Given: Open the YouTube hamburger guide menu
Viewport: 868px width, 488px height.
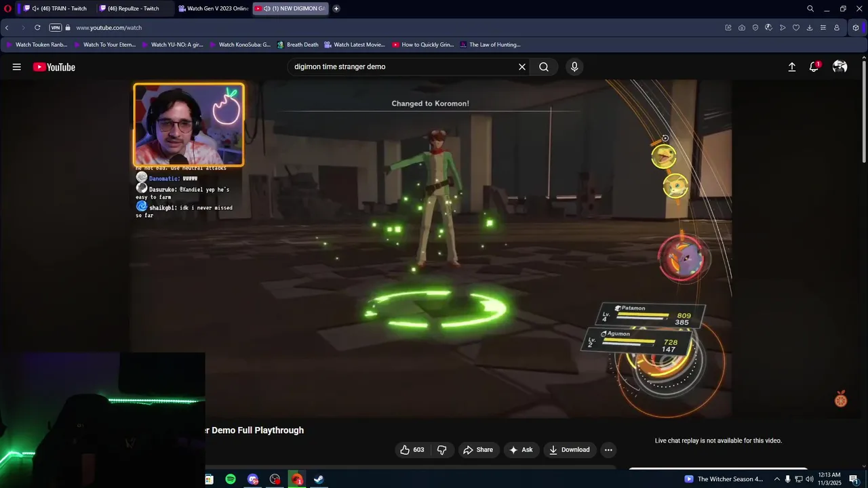Looking at the screenshot, I should tap(16, 67).
